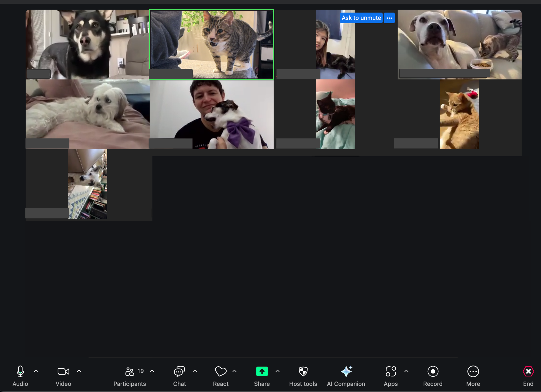
Task: Open the participant's blue ellipsis menu
Action: pos(389,18)
